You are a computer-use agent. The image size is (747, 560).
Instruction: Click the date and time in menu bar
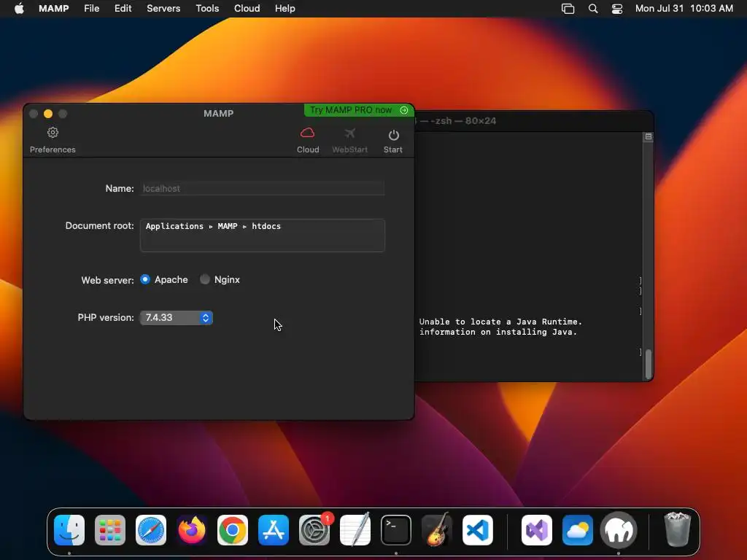684,9
